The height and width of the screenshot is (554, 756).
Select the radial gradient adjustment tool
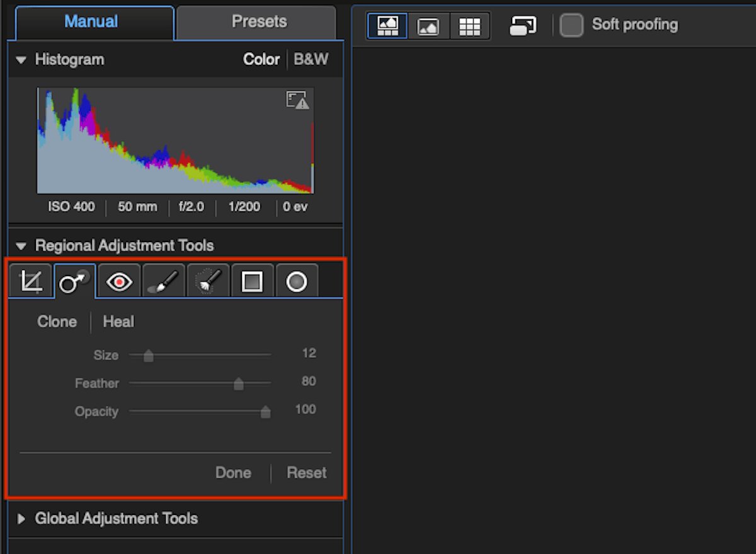coord(297,280)
